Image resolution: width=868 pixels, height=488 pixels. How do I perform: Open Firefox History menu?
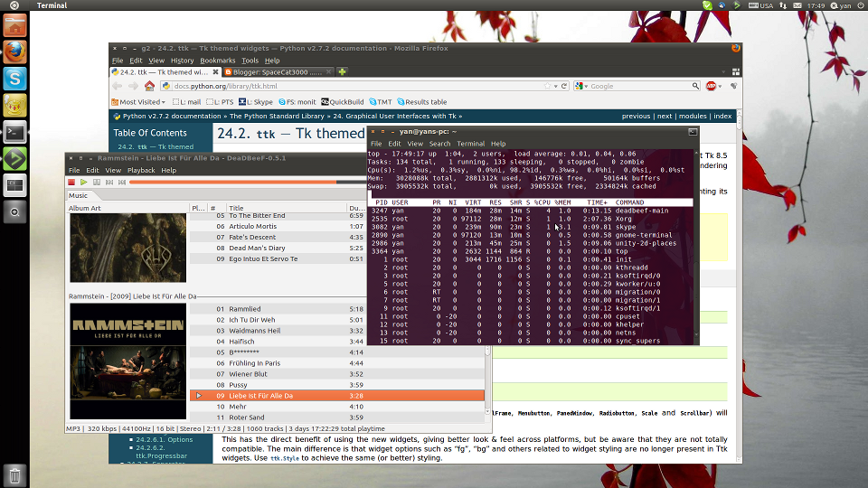pyautogui.click(x=182, y=61)
